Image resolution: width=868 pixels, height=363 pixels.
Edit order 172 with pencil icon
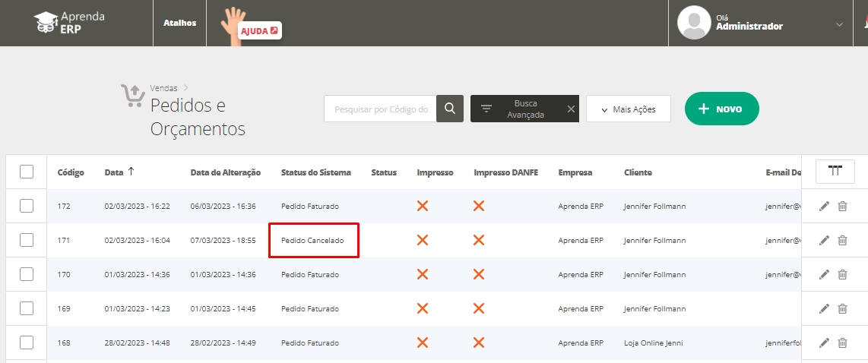point(824,206)
